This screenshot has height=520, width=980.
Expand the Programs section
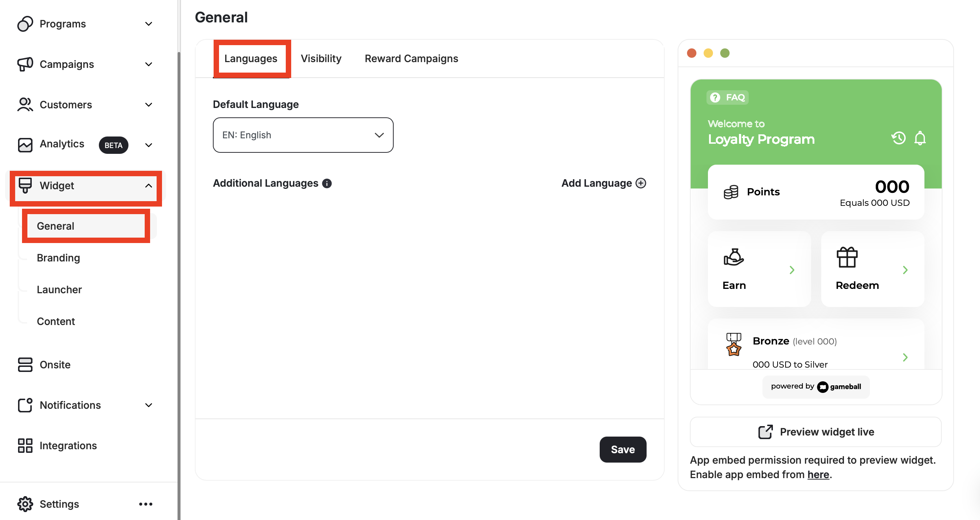[149, 23]
